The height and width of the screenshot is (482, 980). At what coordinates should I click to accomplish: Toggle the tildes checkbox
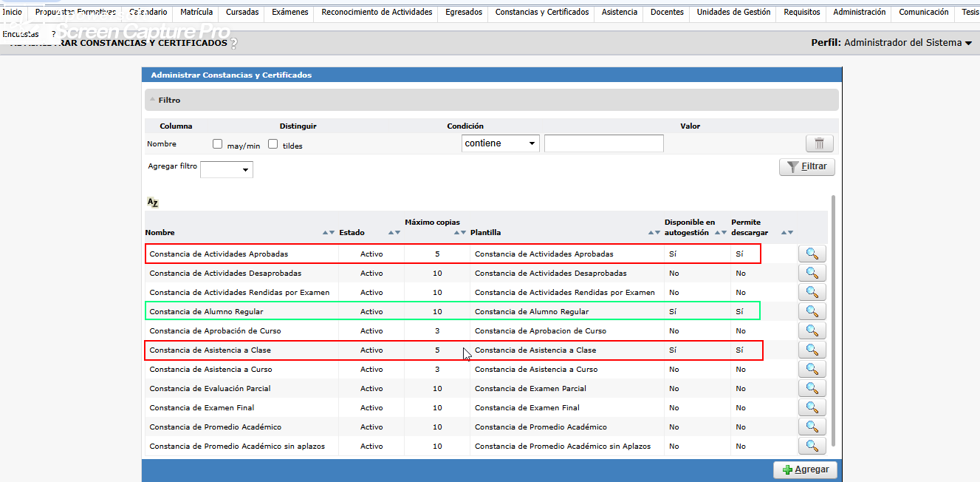click(273, 144)
